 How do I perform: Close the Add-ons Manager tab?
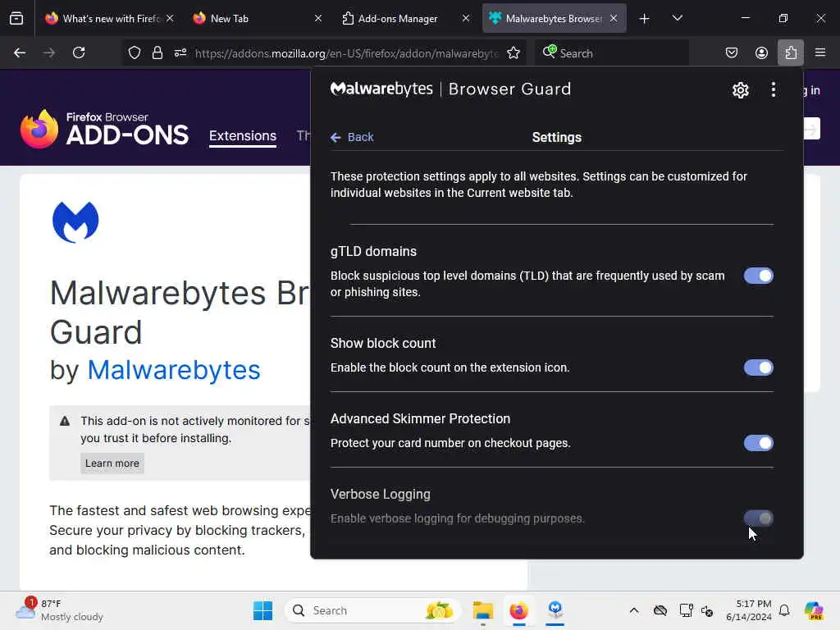[x=466, y=18]
